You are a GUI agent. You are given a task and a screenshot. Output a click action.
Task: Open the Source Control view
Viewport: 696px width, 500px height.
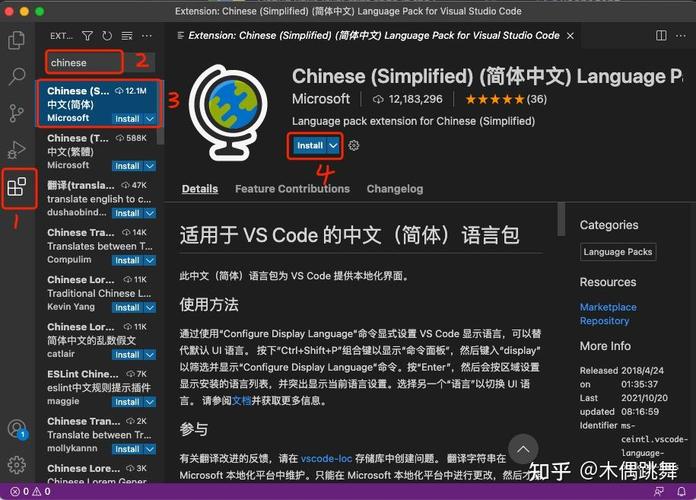(x=16, y=113)
